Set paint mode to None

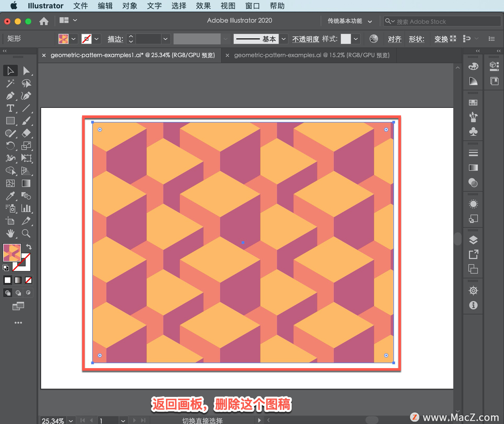(28, 280)
